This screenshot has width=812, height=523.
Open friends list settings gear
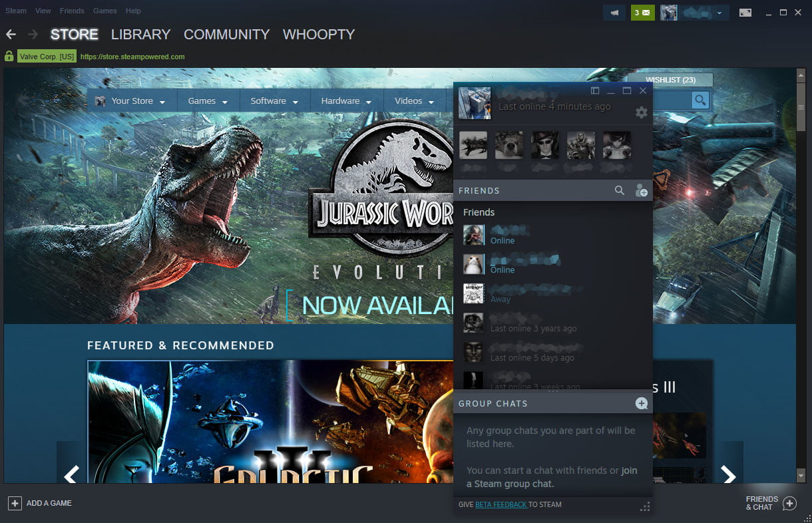coord(642,112)
